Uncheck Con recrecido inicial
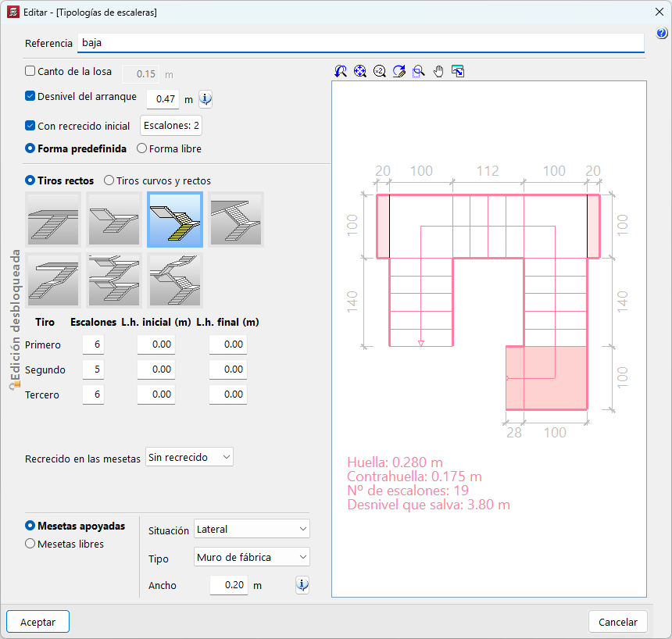672x639 pixels. point(30,125)
